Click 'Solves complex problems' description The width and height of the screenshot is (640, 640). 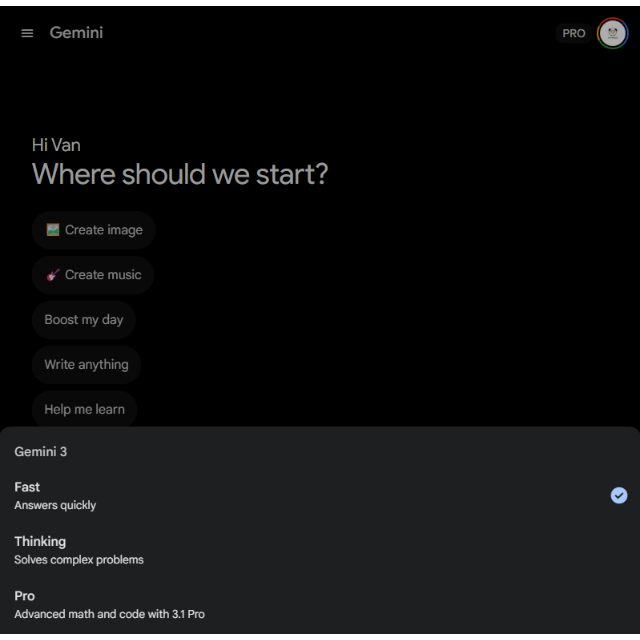click(79, 560)
